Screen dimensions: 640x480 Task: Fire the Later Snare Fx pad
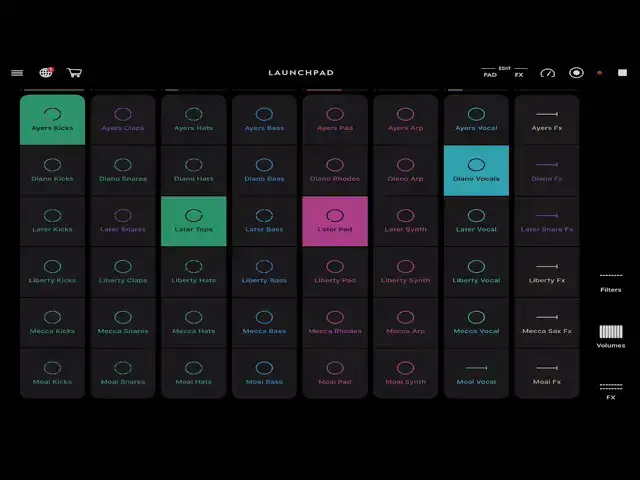(x=547, y=221)
